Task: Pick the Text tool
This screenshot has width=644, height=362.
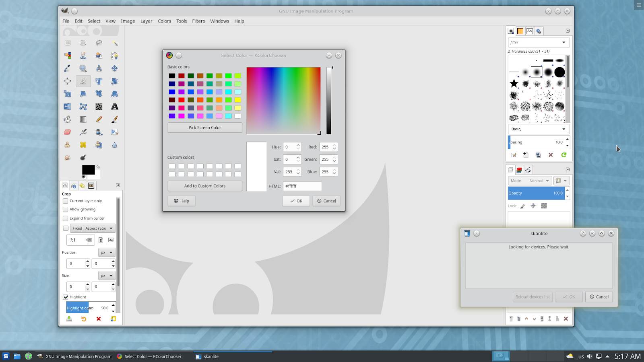Action: [114, 107]
